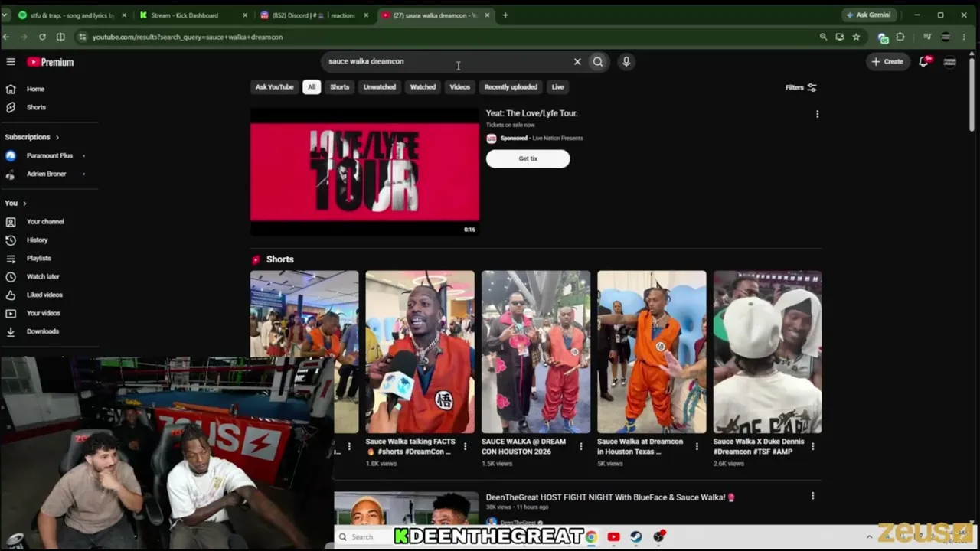Screen dimensions: 980x551
Task: Open a new browser tab with plus
Action: point(505,15)
